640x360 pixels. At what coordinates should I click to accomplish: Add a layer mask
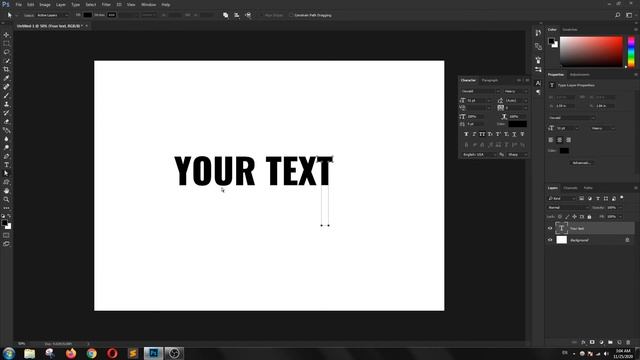click(592, 342)
